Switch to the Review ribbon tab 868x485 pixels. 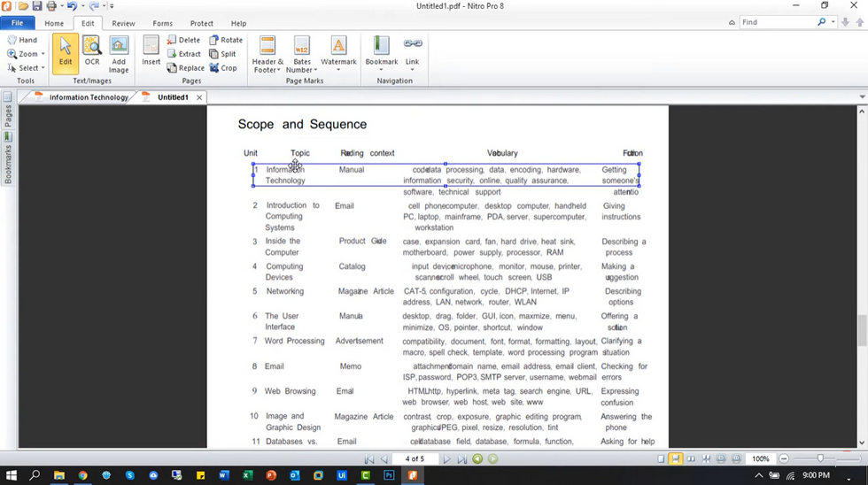click(x=124, y=23)
